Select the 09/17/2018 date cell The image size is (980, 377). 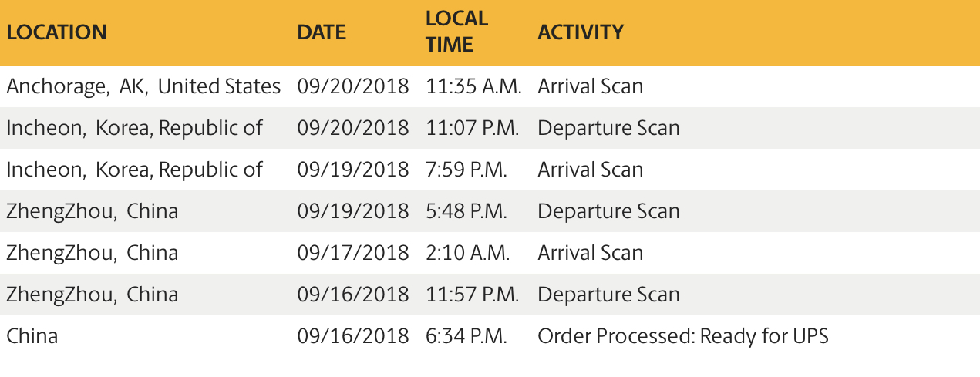tap(353, 253)
